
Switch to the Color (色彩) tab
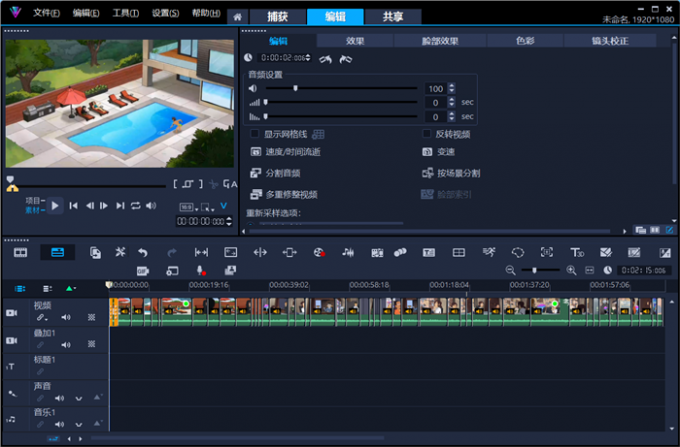525,41
